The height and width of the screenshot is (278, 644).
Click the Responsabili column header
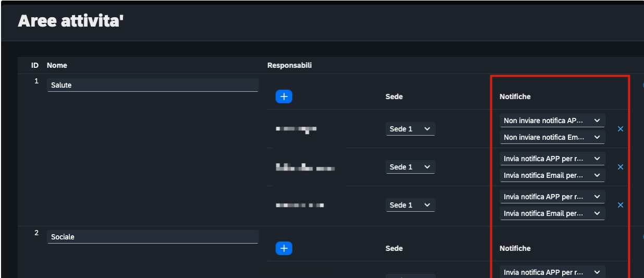click(289, 65)
